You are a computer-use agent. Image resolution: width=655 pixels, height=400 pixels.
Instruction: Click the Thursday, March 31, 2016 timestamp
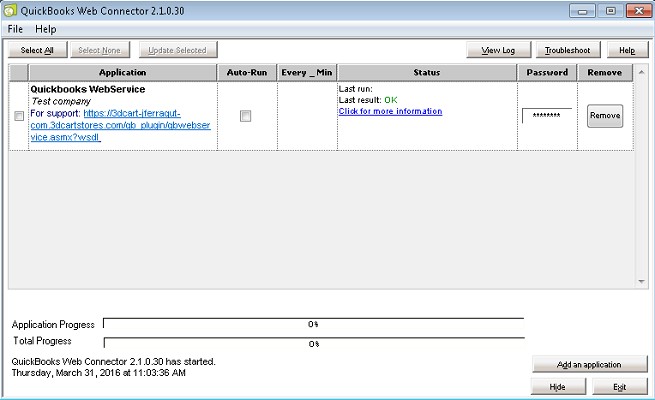pos(99,372)
